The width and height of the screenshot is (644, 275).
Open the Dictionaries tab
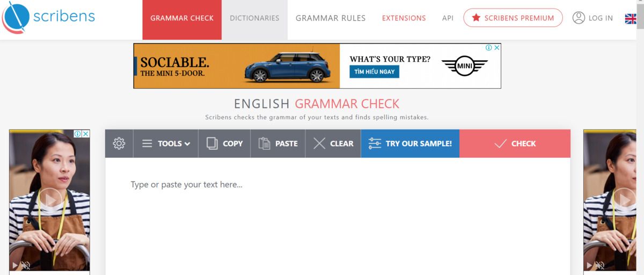pos(254,19)
